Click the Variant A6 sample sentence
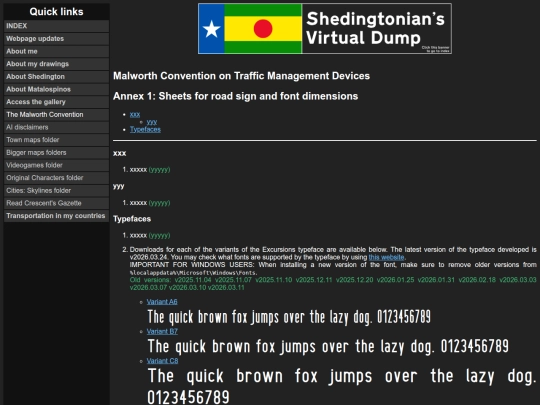The image size is (540, 405). tap(289, 317)
